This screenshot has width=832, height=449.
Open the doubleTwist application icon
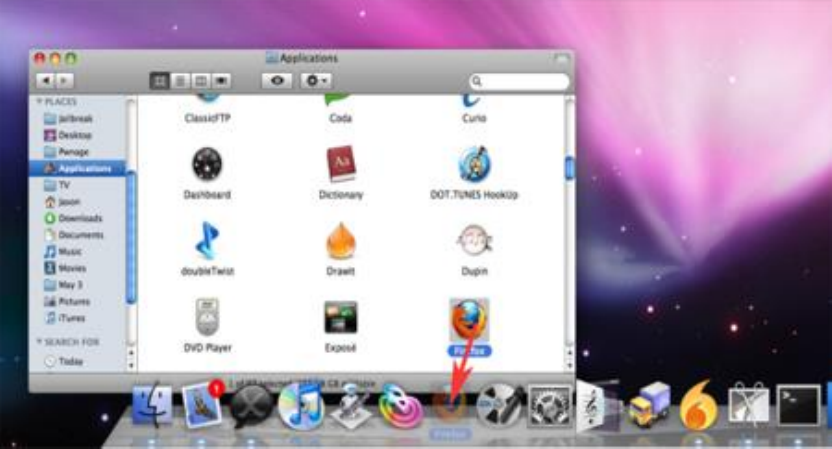click(x=207, y=240)
